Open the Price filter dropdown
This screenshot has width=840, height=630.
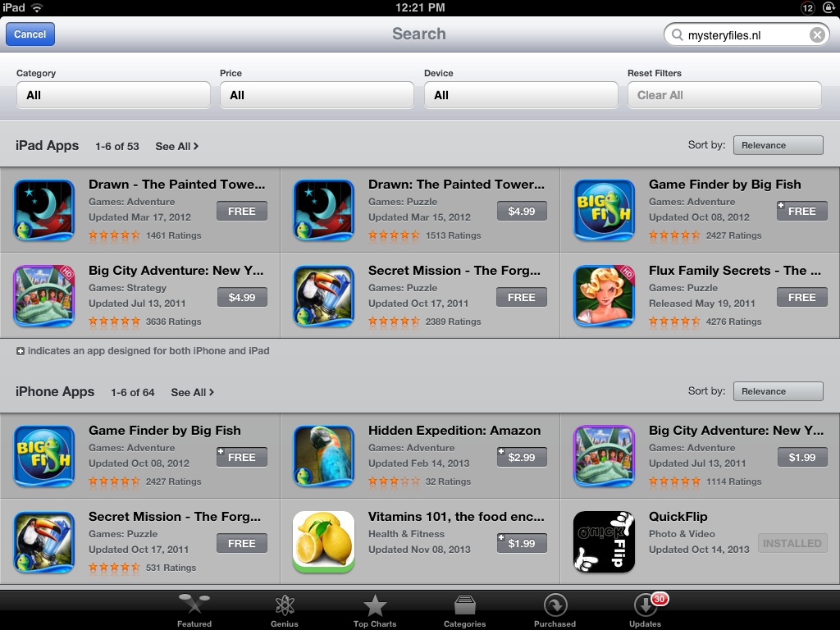coord(317,95)
